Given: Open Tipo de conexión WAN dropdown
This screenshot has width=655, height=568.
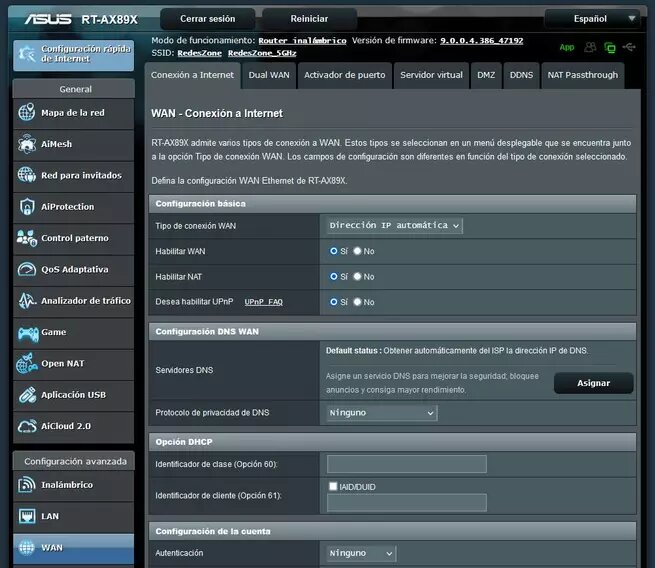Looking at the screenshot, I should (x=394, y=226).
